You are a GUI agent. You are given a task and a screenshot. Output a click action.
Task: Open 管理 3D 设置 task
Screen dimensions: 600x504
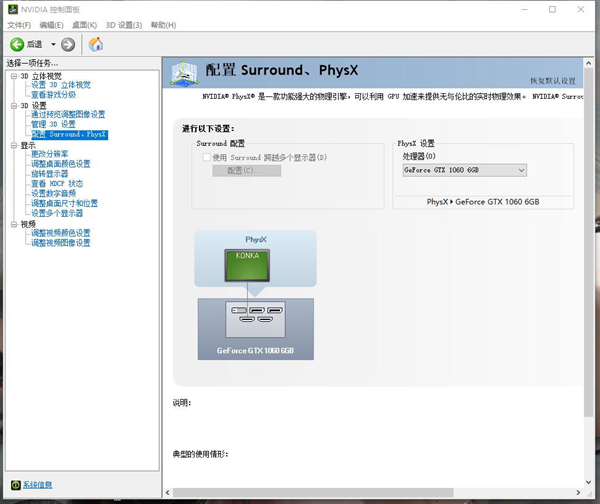(x=53, y=124)
